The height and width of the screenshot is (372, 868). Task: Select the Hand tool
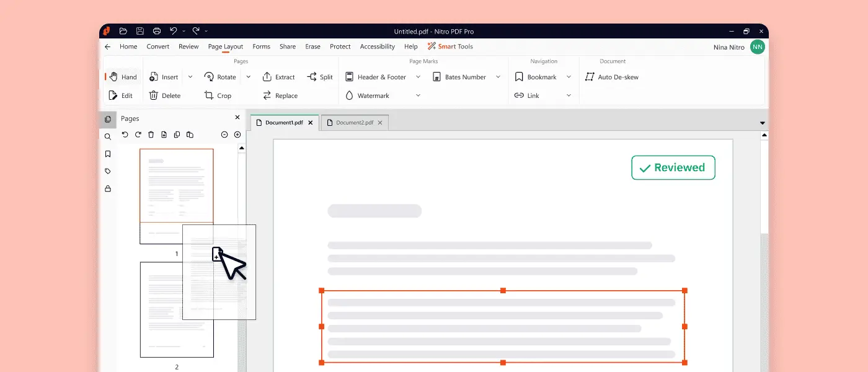[x=123, y=77]
